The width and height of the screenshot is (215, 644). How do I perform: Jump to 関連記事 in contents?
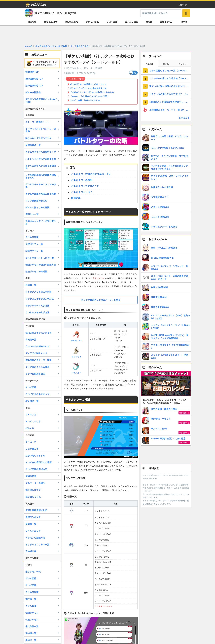coord(76,198)
